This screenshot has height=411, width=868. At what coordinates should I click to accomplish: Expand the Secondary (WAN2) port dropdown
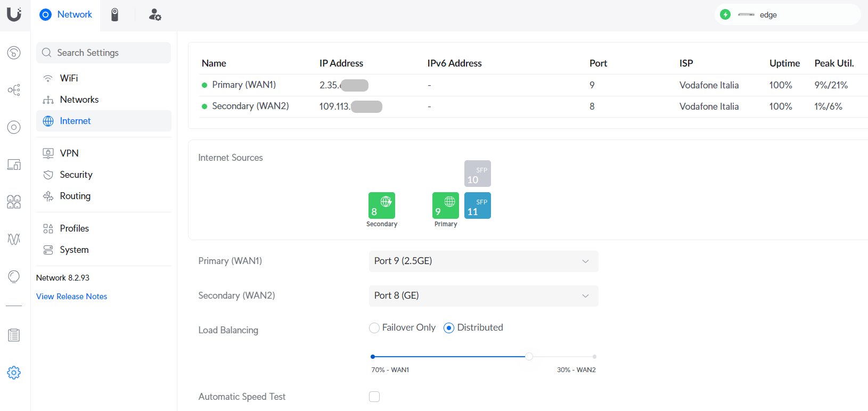pos(483,296)
